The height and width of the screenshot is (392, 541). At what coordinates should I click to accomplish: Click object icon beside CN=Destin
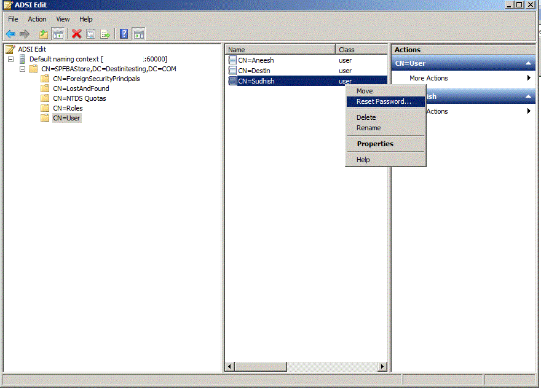[x=232, y=70]
